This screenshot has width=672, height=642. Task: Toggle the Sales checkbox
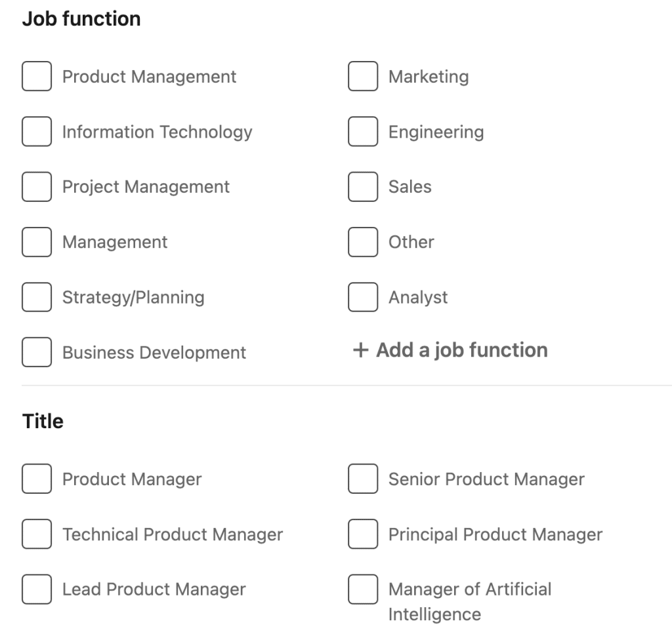pyautogui.click(x=363, y=187)
